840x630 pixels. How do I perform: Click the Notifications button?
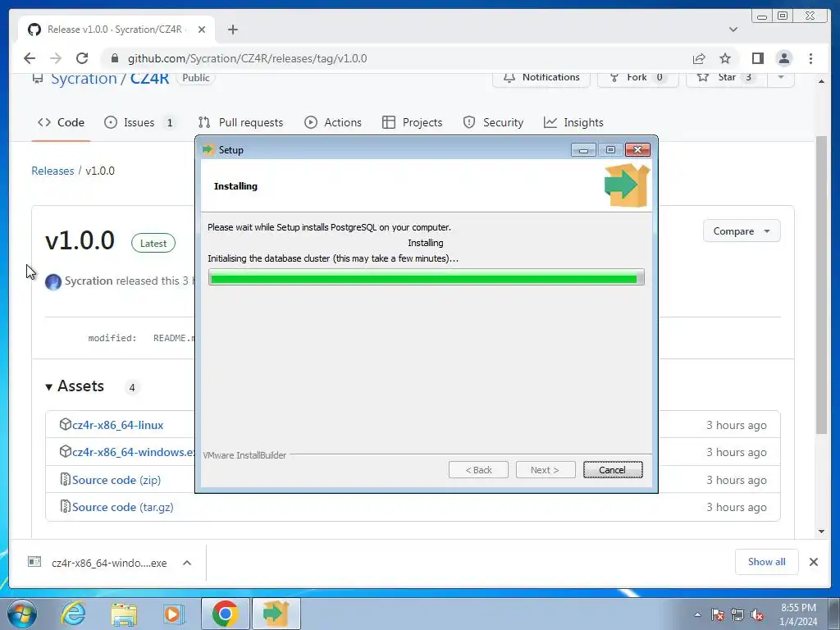tap(541, 78)
